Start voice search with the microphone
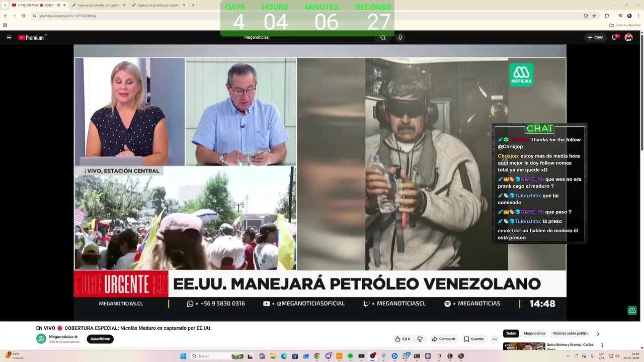 (400, 37)
